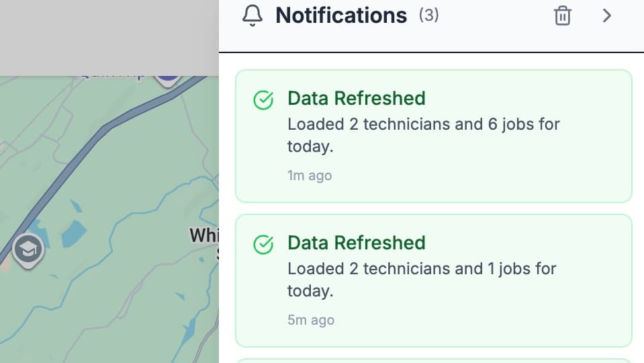This screenshot has height=363, width=644.
Task: Open the first Data Refreshed notification
Action: pos(433,136)
